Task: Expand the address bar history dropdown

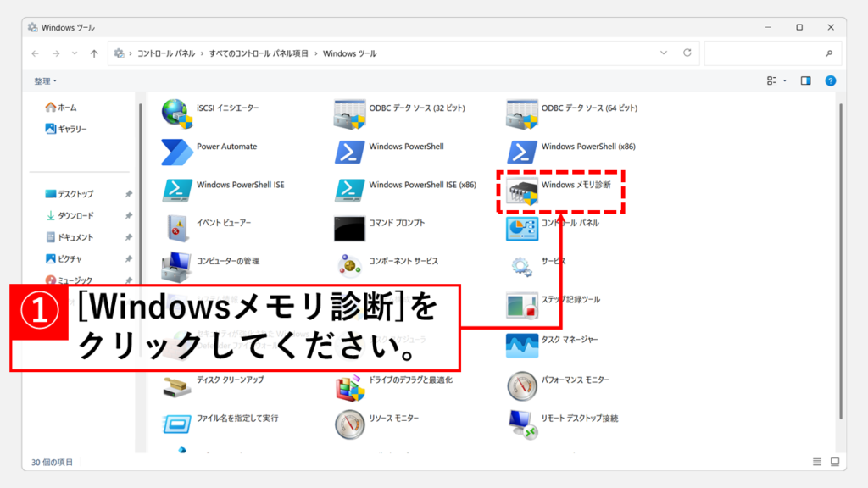Action: (664, 53)
